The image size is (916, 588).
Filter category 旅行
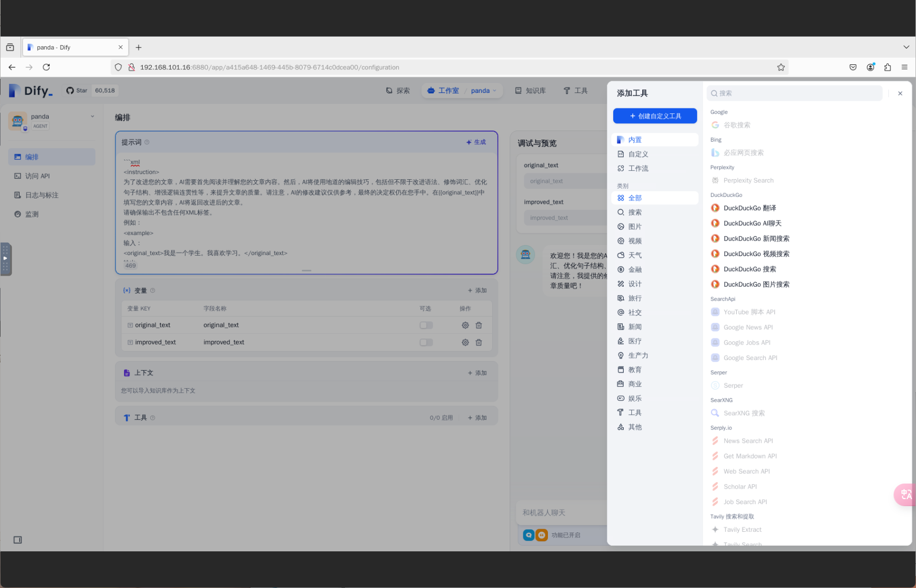click(x=655, y=298)
